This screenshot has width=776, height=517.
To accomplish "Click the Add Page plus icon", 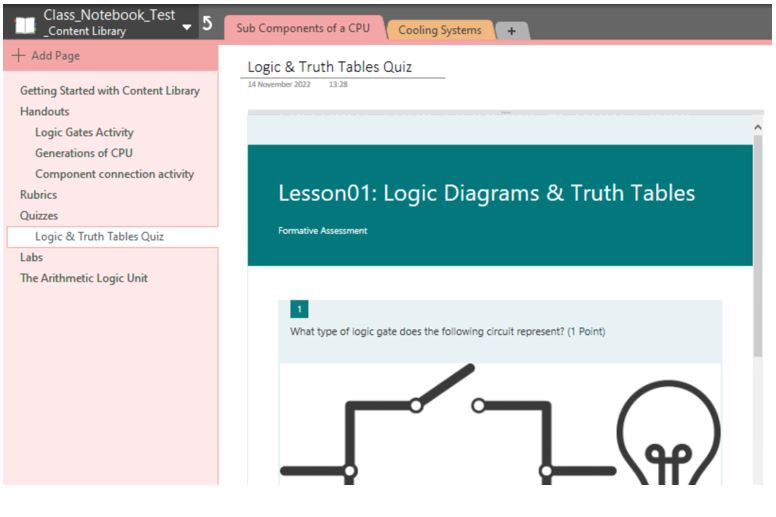I will tap(18, 55).
